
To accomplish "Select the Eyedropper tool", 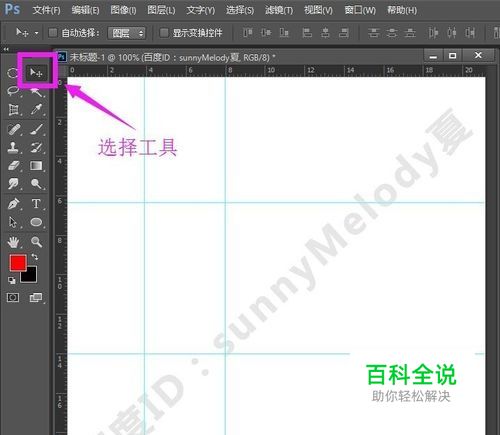I will pyautogui.click(x=36, y=109).
